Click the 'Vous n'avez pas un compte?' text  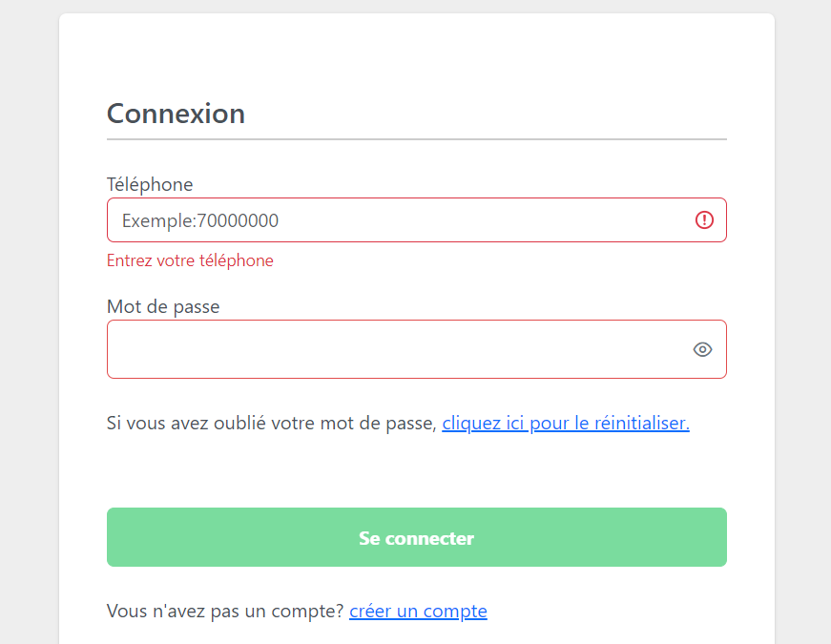coord(225,612)
